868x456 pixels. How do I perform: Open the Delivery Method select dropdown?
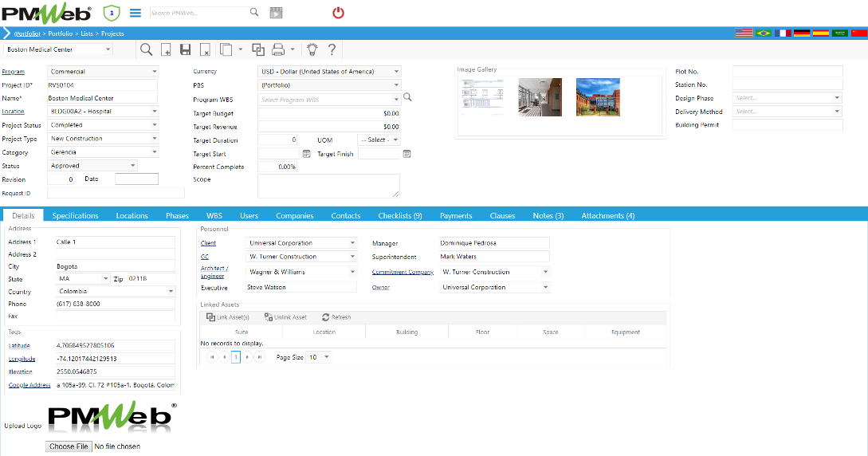coord(787,112)
